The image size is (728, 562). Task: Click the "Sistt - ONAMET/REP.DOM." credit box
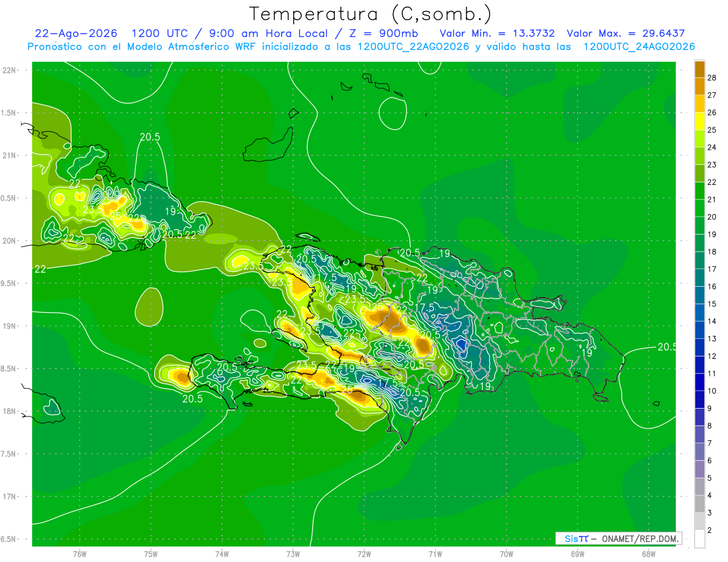point(618,538)
